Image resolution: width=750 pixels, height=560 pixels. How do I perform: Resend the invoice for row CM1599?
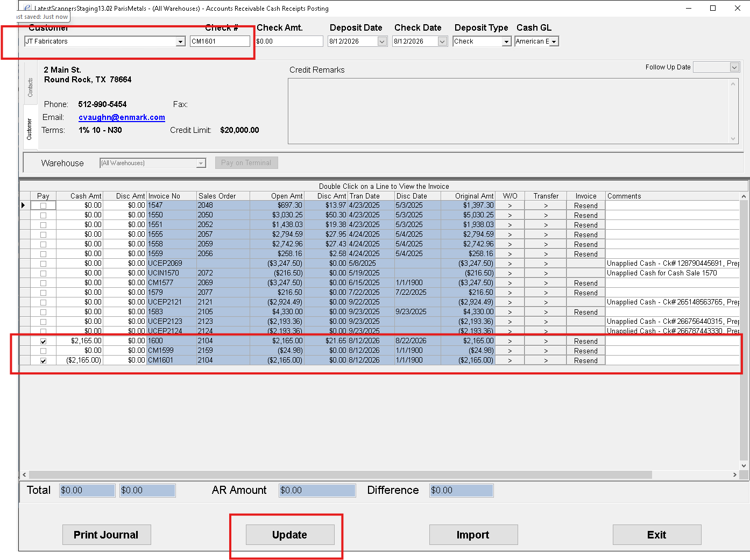pos(586,351)
